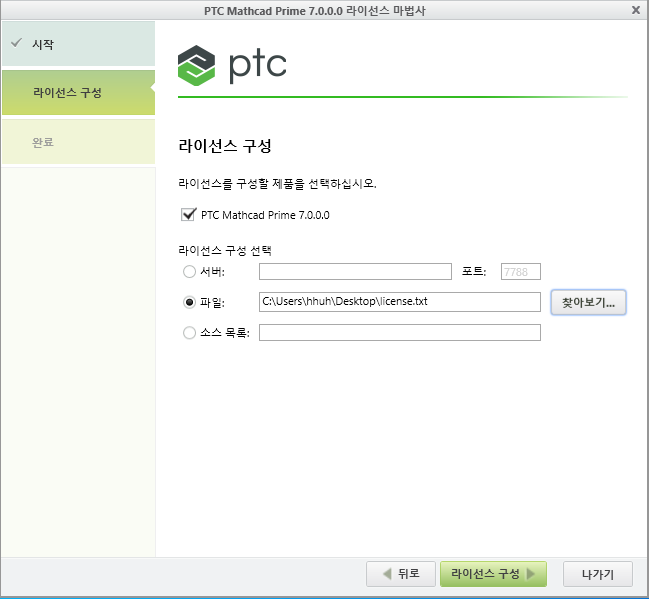Image resolution: width=649 pixels, height=599 pixels.
Task: Close the license wizard window
Action: (x=636, y=10)
